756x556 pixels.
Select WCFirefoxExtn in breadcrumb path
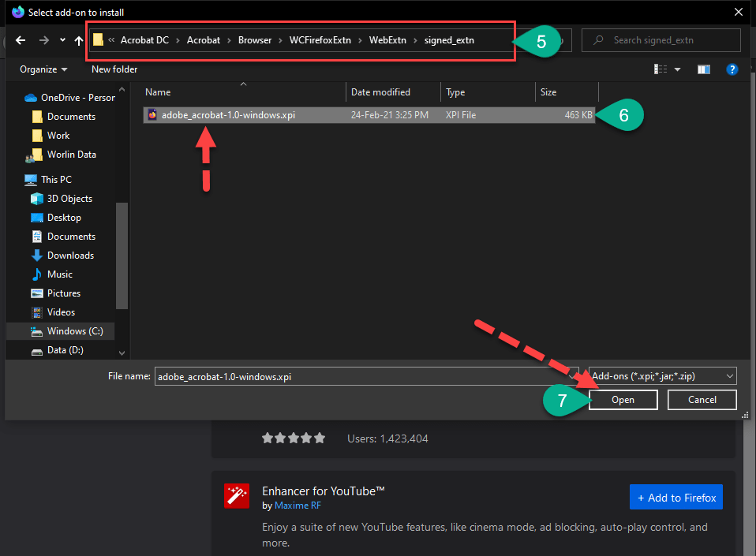320,40
